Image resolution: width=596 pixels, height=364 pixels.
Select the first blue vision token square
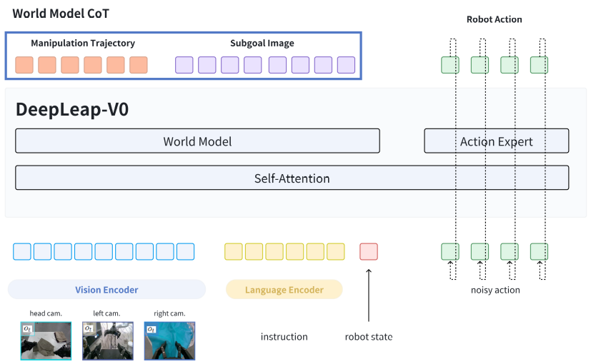22,251
